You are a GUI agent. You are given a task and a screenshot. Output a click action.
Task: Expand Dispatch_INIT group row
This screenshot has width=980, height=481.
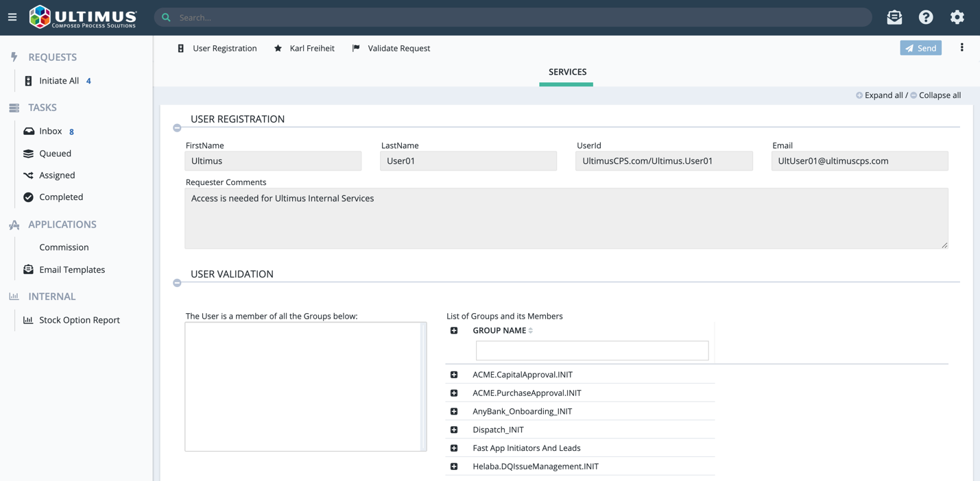[454, 430]
